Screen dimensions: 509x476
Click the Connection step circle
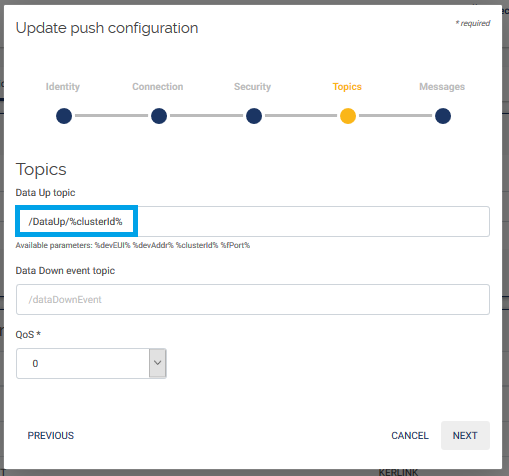click(x=159, y=116)
